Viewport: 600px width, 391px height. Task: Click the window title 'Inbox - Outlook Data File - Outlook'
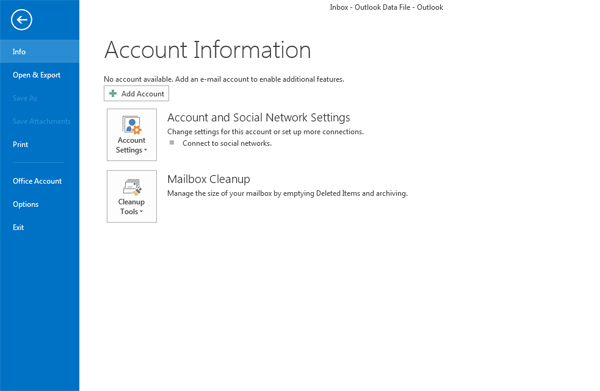point(386,7)
